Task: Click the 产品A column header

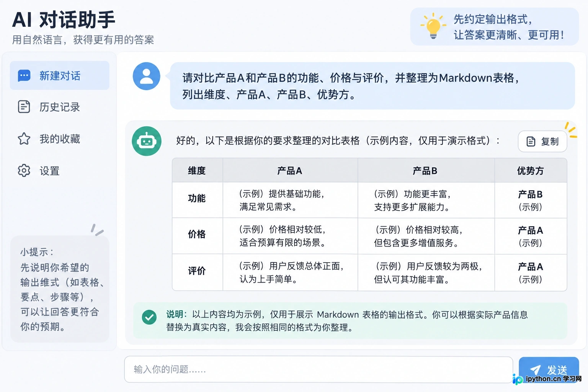Action: 290,171
